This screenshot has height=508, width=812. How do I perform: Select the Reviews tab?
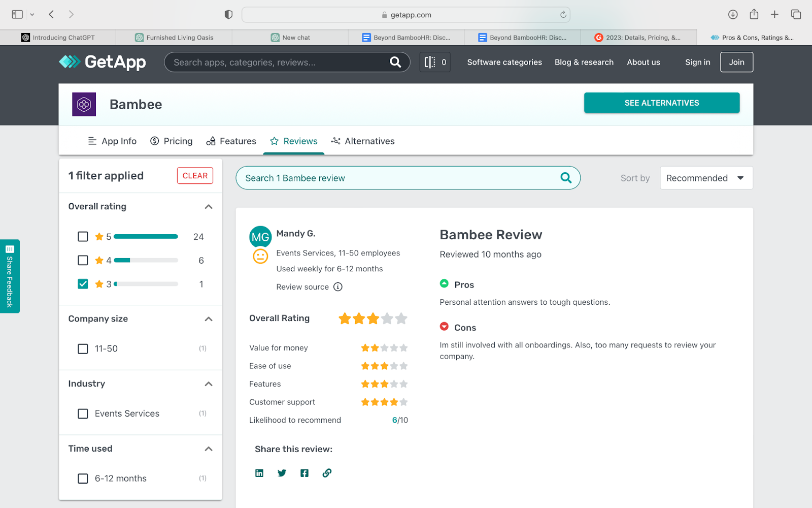click(294, 141)
